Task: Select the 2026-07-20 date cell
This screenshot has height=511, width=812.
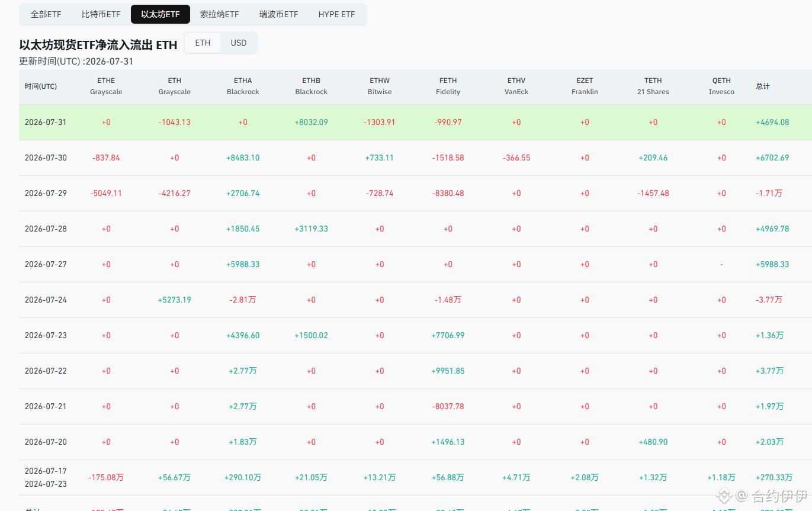Action: [x=46, y=442]
